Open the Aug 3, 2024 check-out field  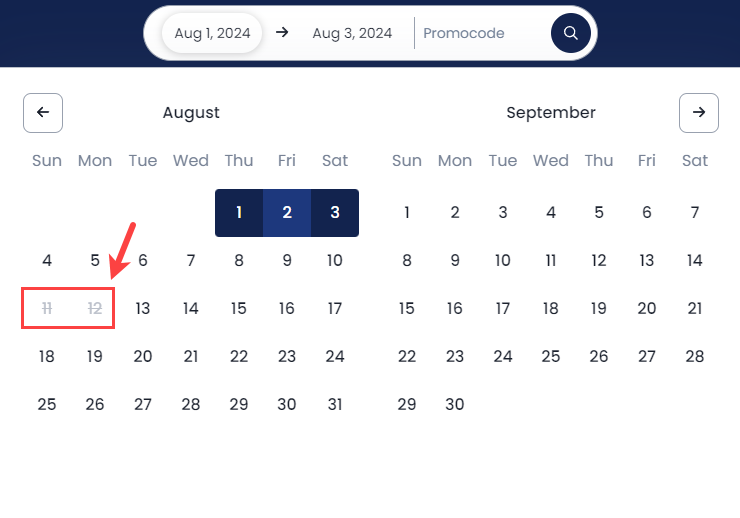(352, 33)
